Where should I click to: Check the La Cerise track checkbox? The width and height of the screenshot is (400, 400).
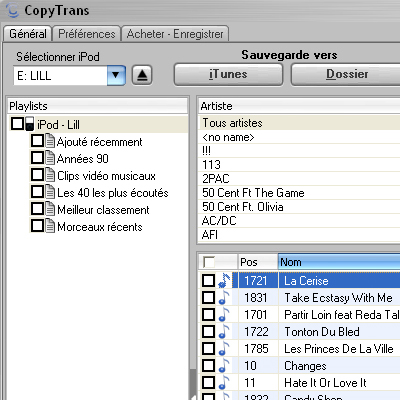click(x=209, y=280)
